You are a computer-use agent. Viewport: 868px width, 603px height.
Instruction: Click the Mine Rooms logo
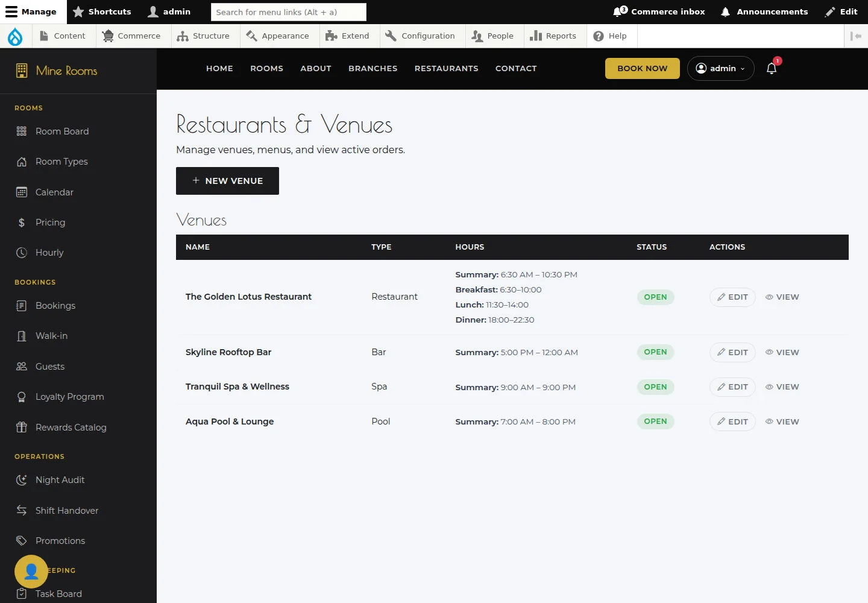tap(57, 71)
